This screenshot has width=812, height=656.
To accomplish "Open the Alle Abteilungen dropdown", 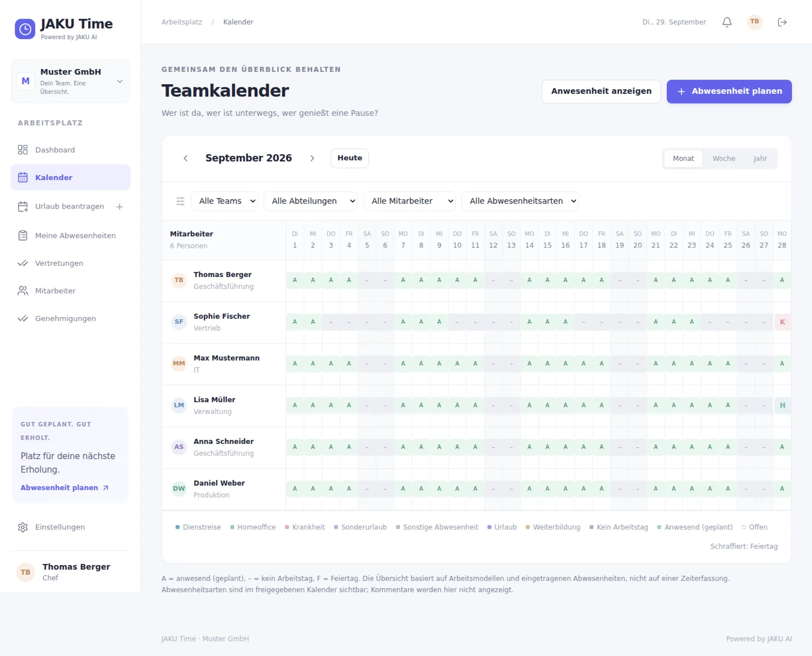I will [311, 201].
